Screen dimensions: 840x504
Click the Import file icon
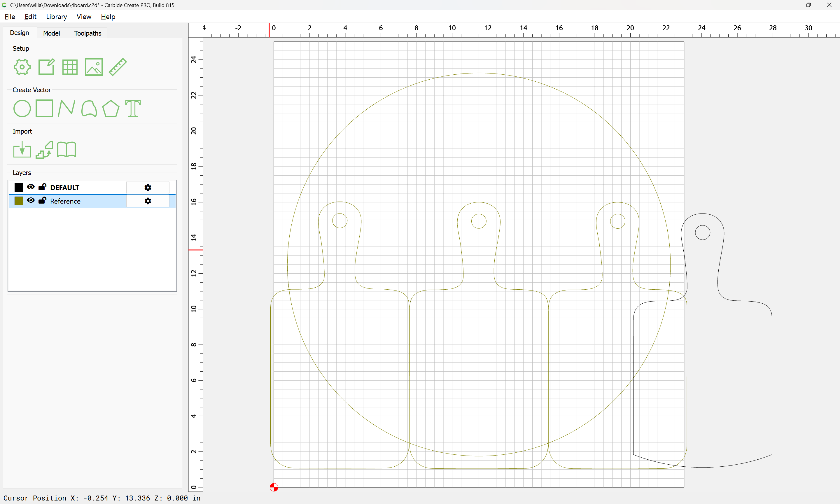click(x=22, y=149)
